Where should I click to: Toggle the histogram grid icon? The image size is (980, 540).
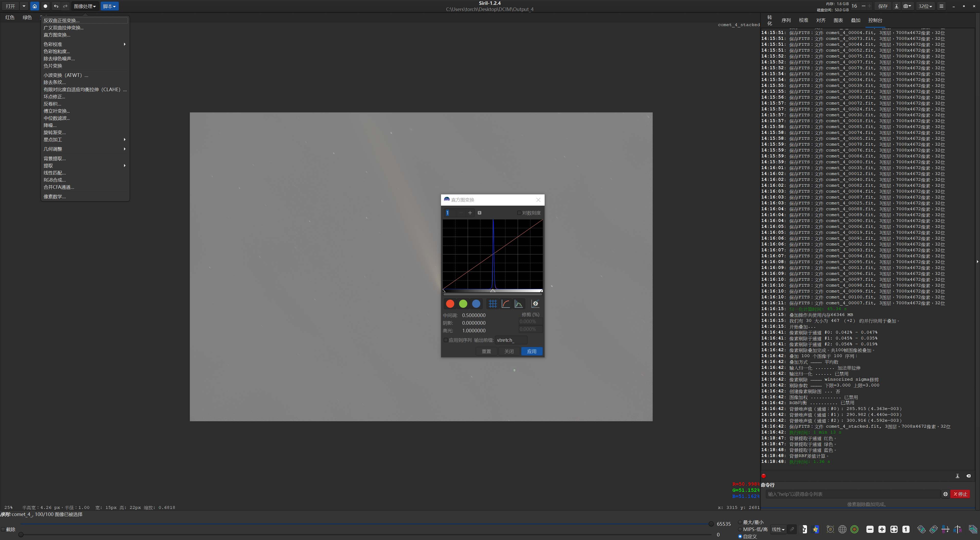pyautogui.click(x=493, y=303)
